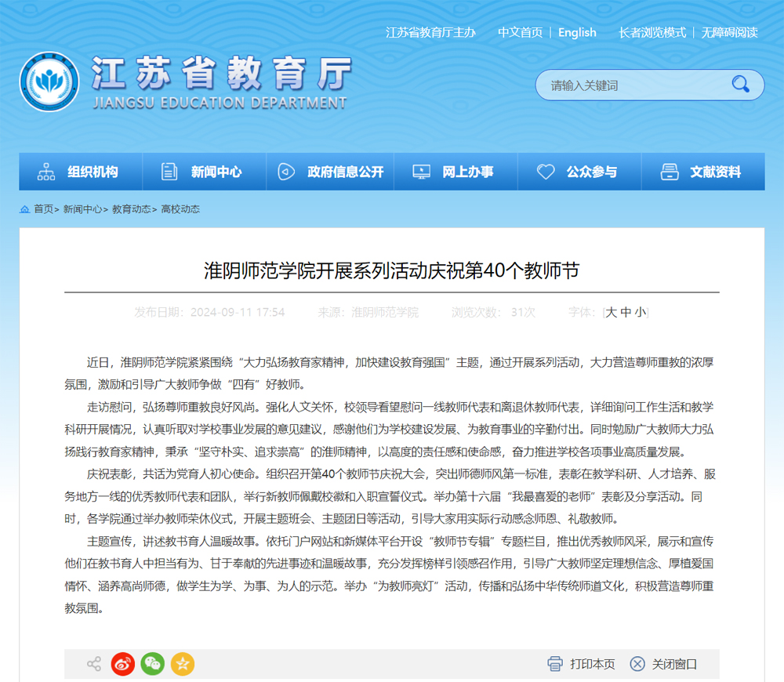Click the 网上办事 monitor icon
This screenshot has width=784, height=682.
[421, 172]
